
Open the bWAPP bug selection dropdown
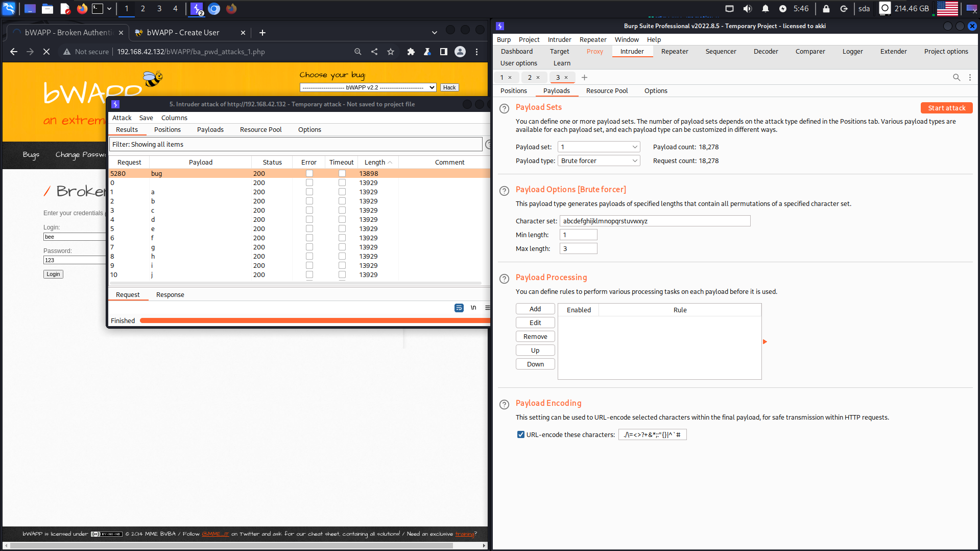tap(368, 87)
